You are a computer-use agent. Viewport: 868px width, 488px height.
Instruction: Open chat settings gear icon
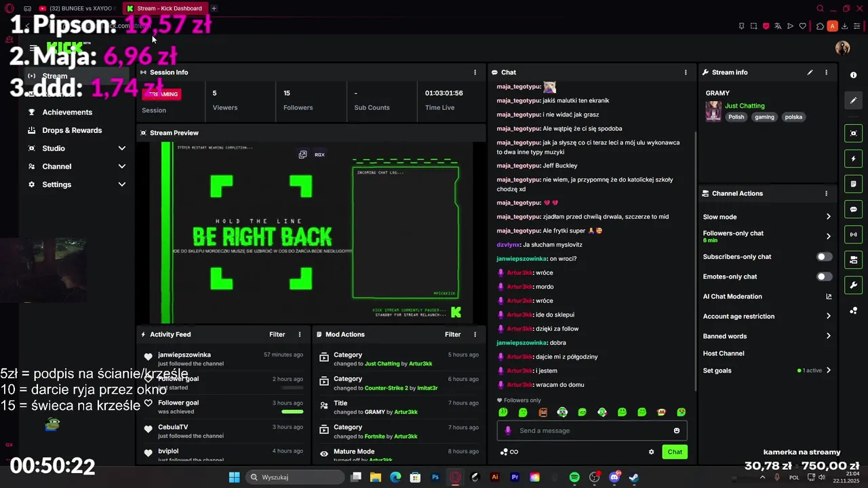[651, 452]
